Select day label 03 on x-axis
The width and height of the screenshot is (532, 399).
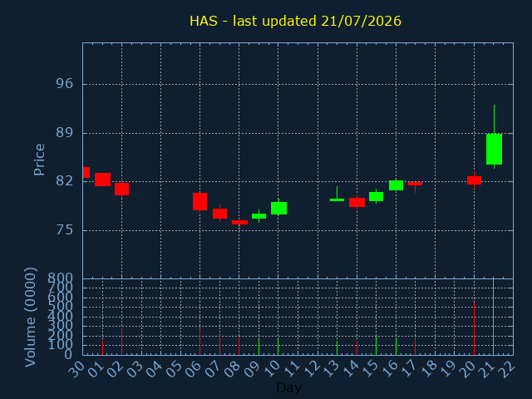pos(135,368)
